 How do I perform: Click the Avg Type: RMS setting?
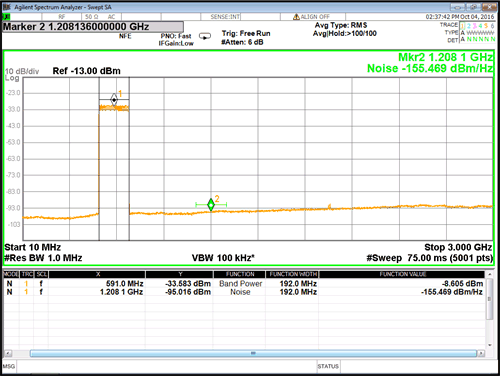[x=341, y=25]
